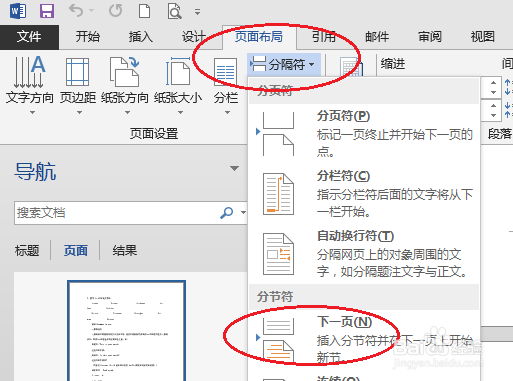This screenshot has height=381, width=513.
Task: Switch navigation to 页面 pages
Action: pos(76,250)
